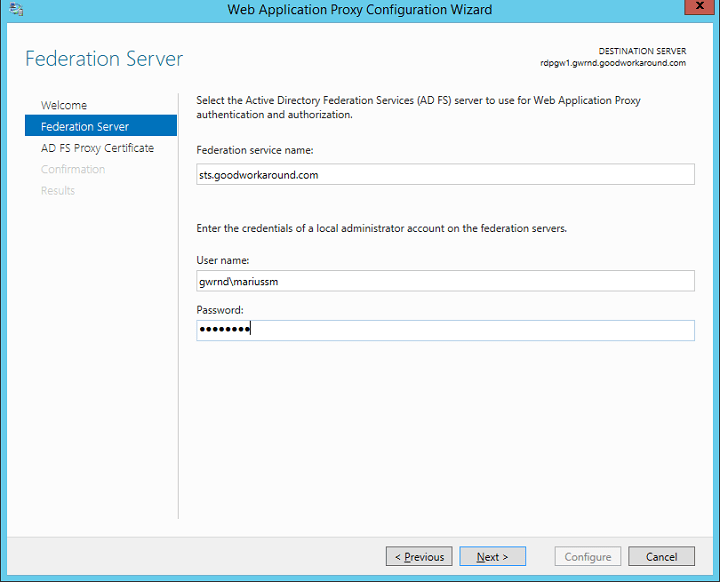Focus the User name field containing gwrnd\mariussm

point(445,281)
